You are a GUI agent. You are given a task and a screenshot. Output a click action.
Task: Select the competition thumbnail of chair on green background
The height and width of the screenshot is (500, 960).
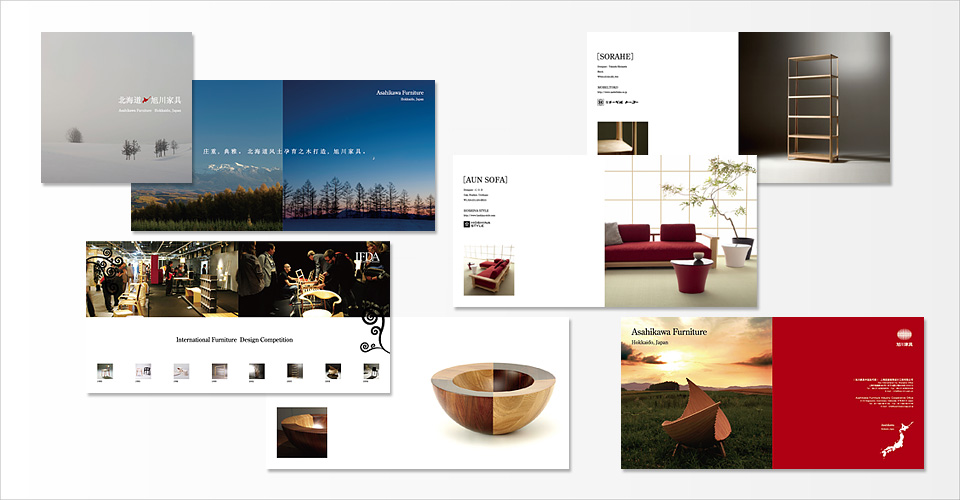105,371
